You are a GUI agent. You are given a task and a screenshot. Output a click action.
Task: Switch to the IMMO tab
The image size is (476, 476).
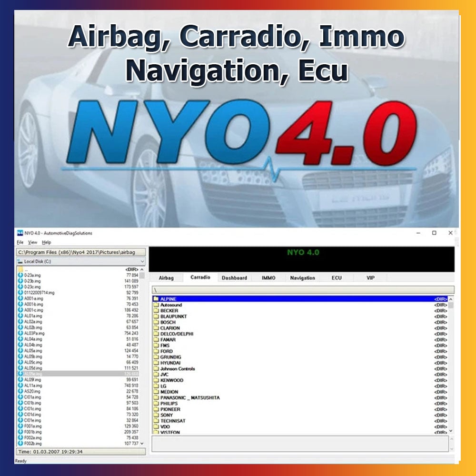[268, 278]
